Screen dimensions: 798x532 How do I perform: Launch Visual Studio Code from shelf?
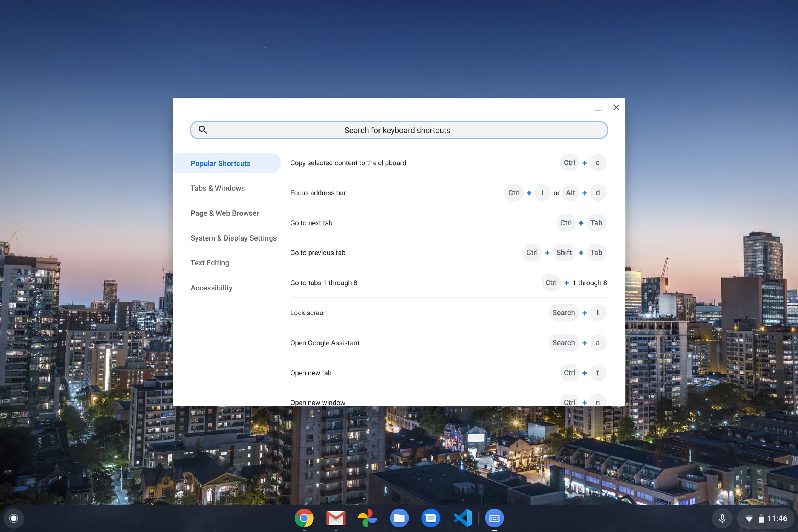463,518
